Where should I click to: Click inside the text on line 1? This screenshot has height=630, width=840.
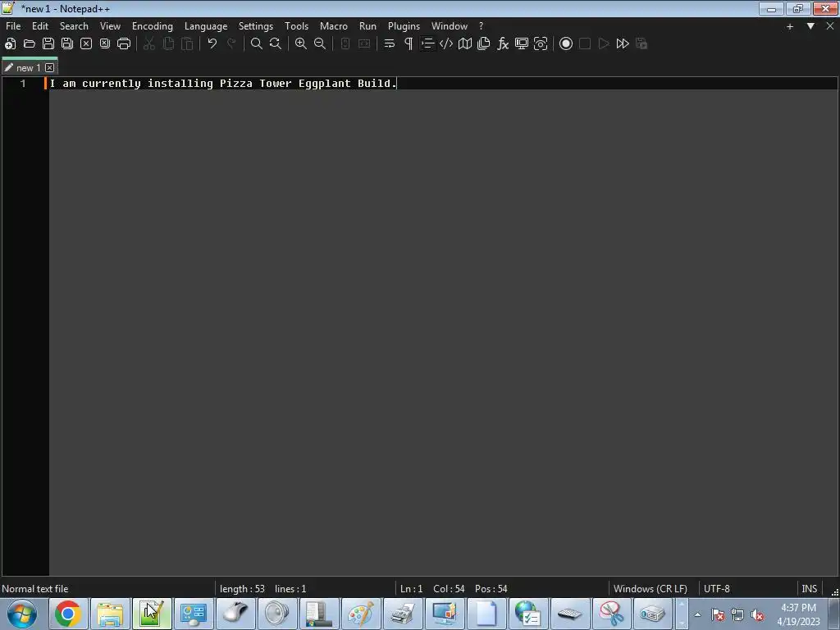point(223,84)
